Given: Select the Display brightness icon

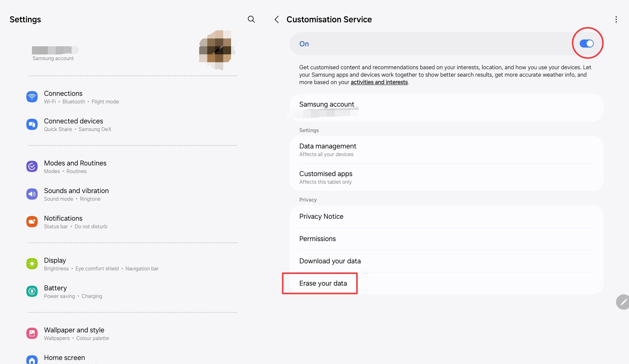Looking at the screenshot, I should point(32,264).
